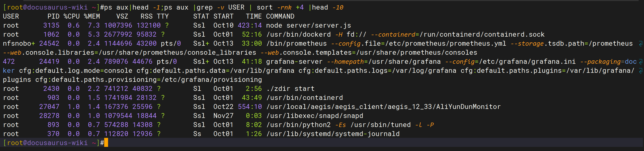The image size is (644, 151).
Task: Select PID 903 of containerd
Action: 54,98
